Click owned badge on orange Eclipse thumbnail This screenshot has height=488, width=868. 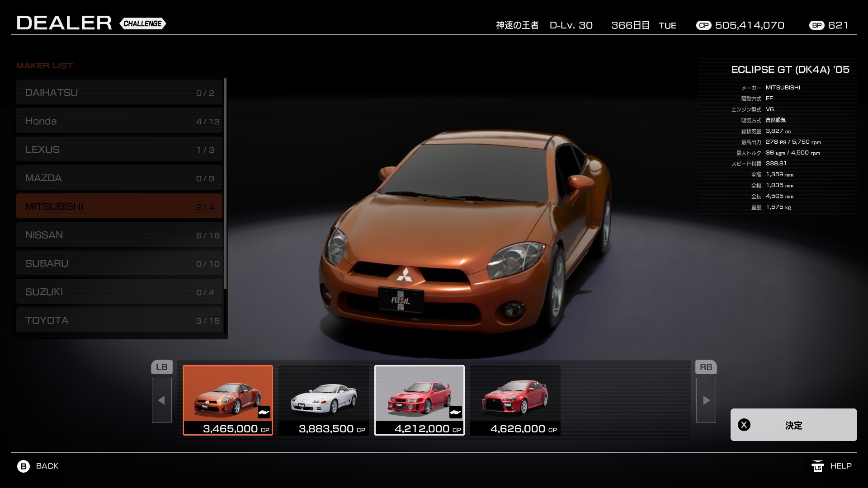[x=264, y=412]
